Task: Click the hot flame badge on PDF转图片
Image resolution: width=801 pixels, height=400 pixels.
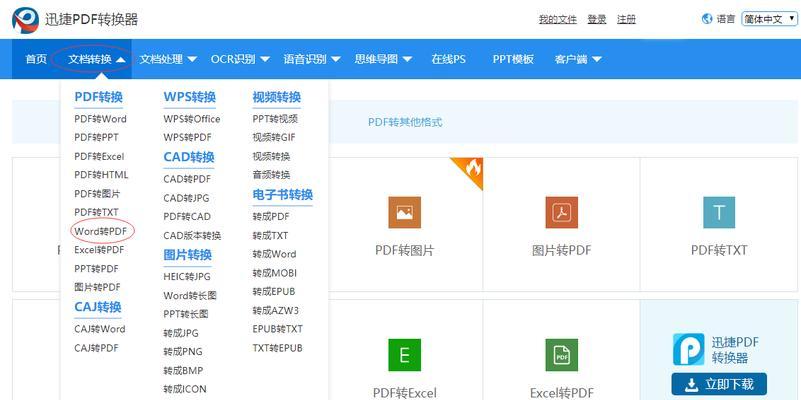Action: click(470, 170)
